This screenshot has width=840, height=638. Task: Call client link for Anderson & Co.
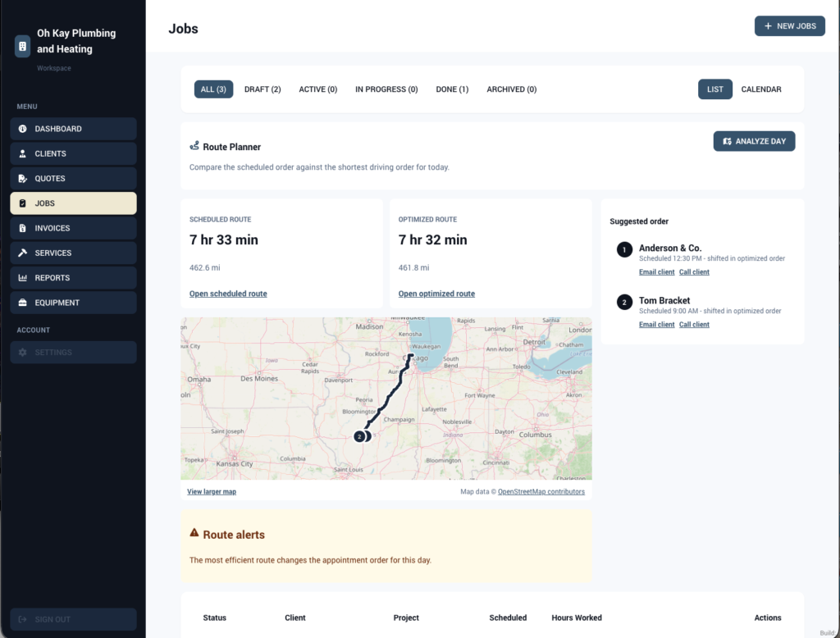click(x=694, y=272)
